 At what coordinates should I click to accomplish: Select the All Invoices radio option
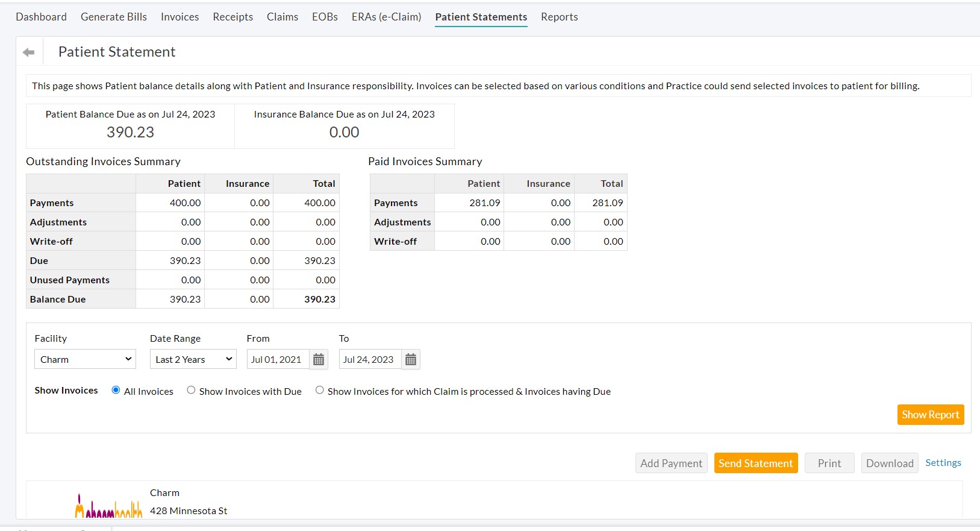coord(116,391)
